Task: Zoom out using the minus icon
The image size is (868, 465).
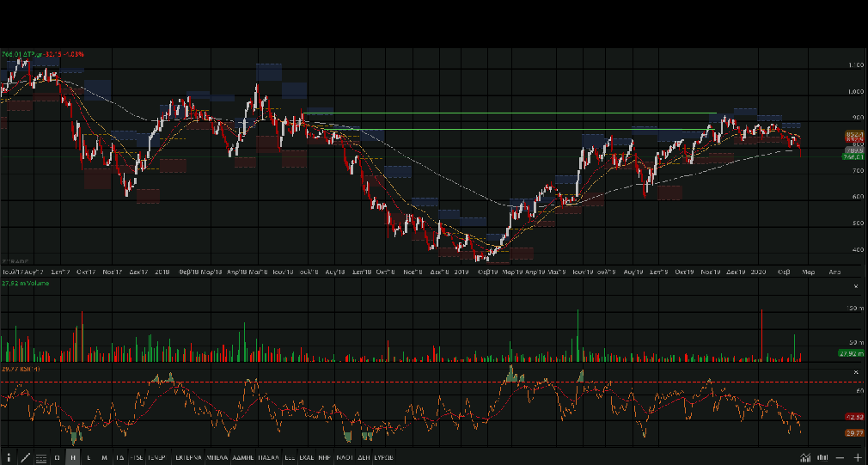Action: tap(840, 457)
